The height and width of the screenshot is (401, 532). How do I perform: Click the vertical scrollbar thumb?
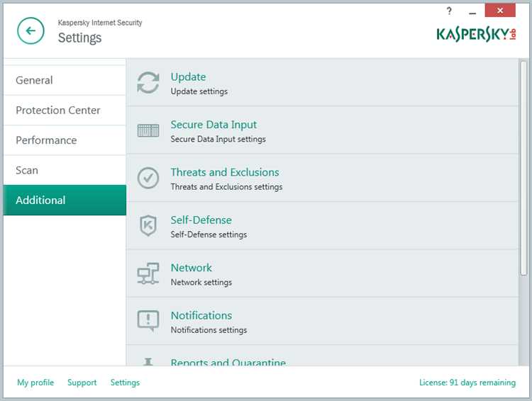click(x=523, y=168)
